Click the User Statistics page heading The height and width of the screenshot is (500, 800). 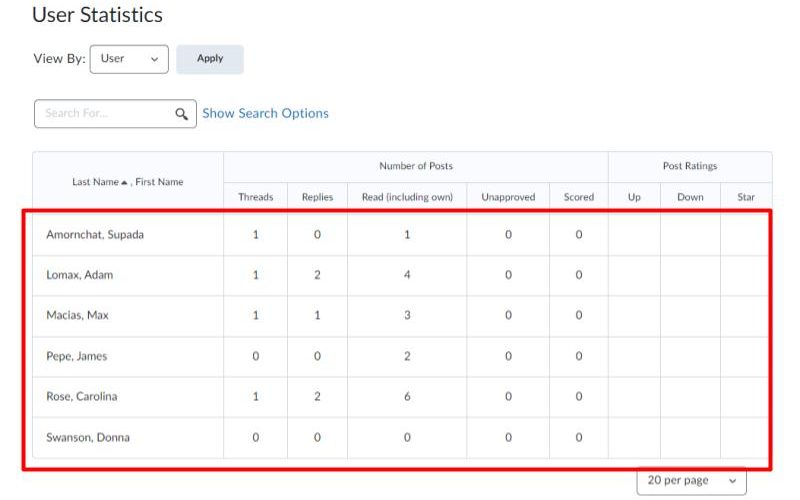[x=97, y=14]
